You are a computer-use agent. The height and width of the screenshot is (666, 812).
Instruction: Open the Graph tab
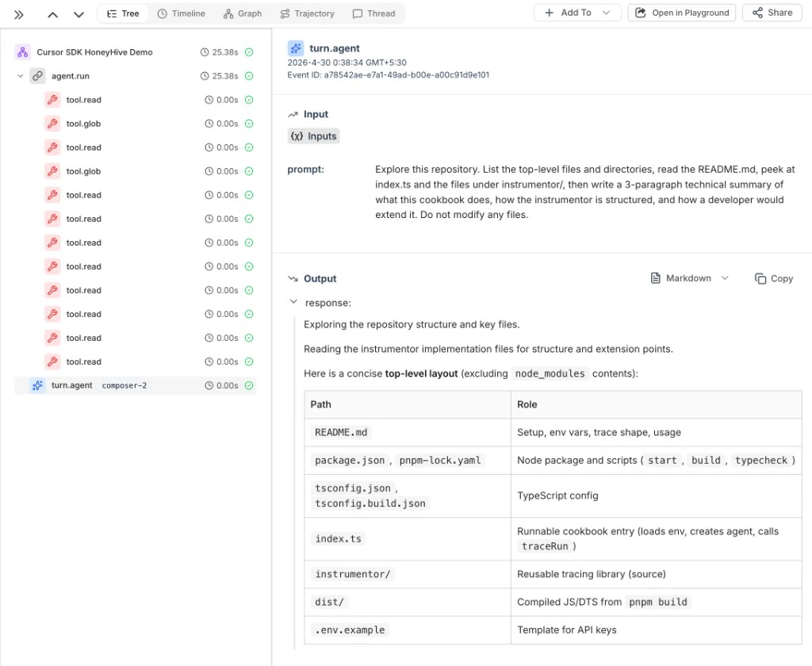[x=243, y=13]
